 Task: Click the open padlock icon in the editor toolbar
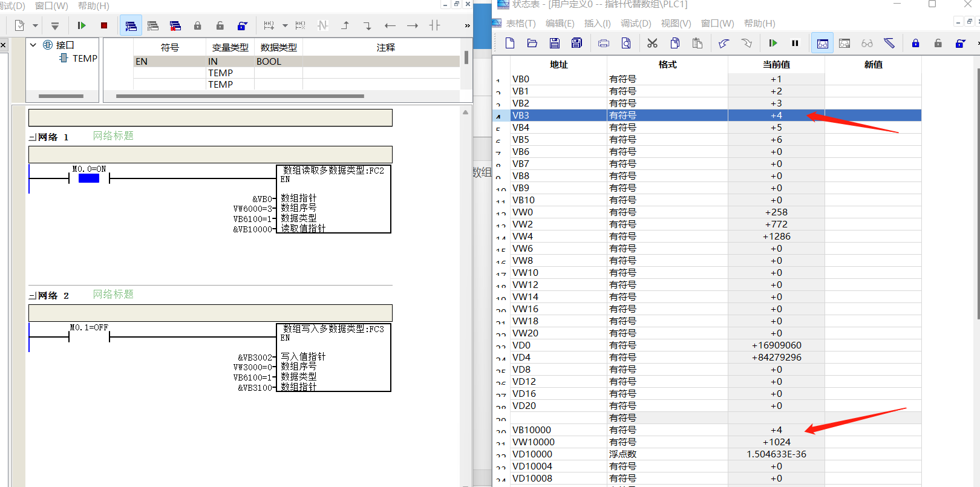tap(220, 25)
